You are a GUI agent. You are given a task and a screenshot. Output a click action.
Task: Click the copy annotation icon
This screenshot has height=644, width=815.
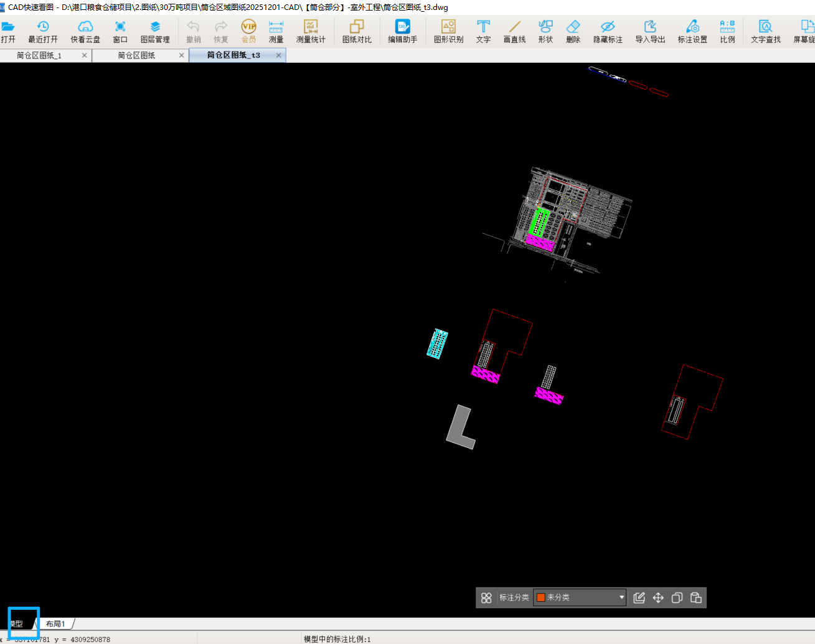point(677,598)
